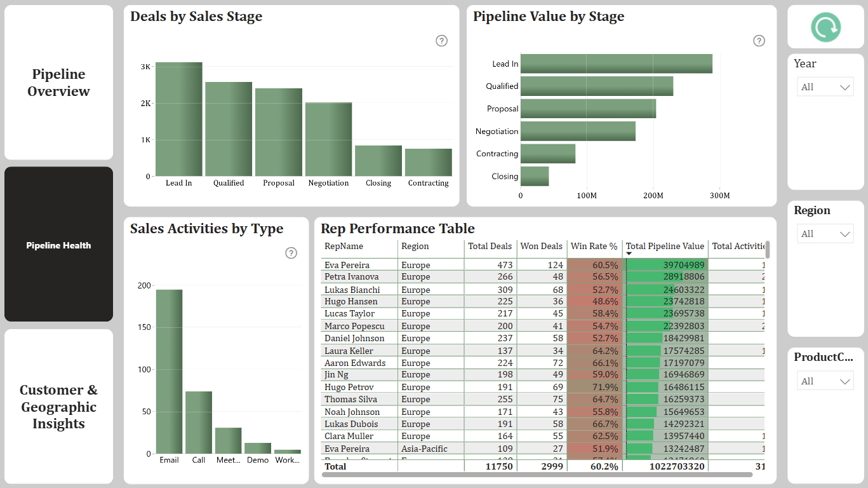Select the Call bar in Sales Activities chart

pos(199,423)
